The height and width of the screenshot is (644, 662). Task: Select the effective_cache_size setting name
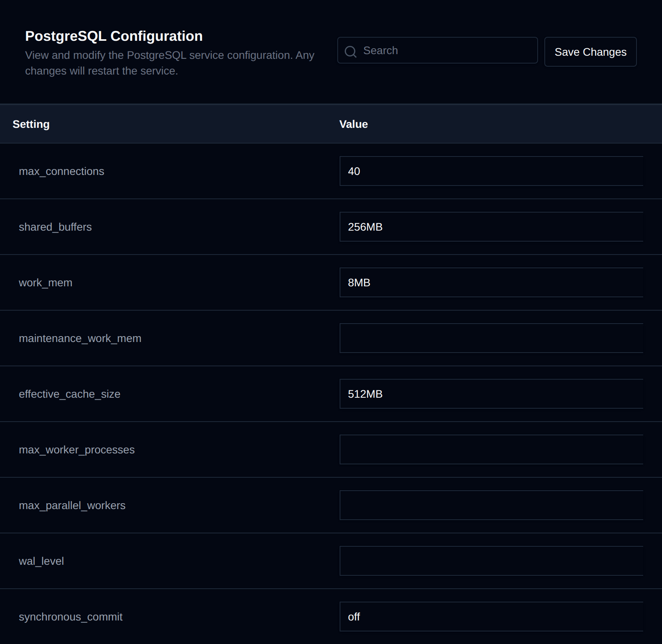[69, 394]
